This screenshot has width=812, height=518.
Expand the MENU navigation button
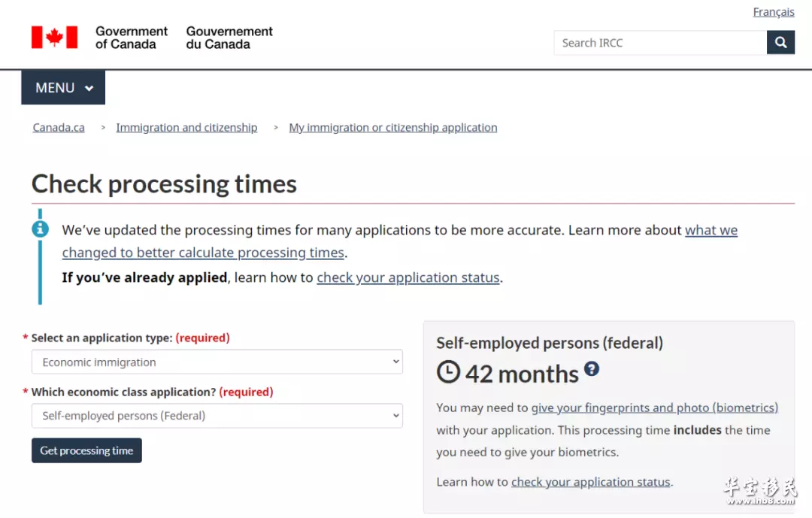(x=63, y=87)
